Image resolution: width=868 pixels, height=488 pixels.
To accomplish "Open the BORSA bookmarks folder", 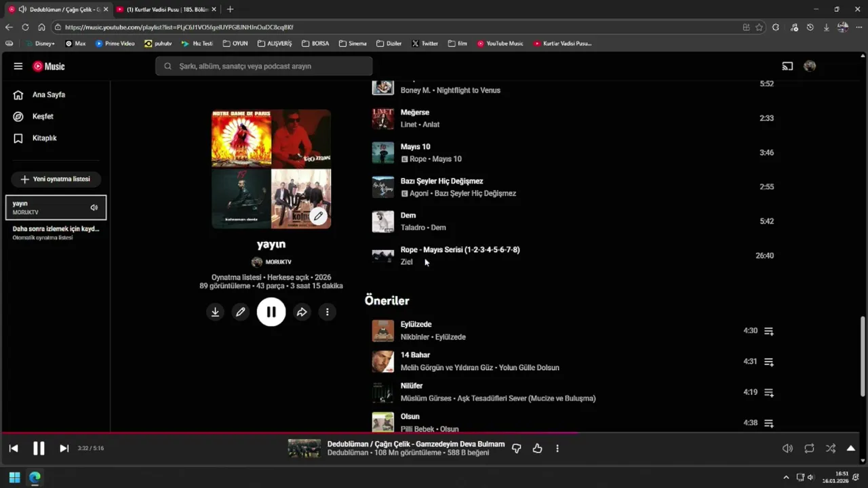I will (315, 43).
